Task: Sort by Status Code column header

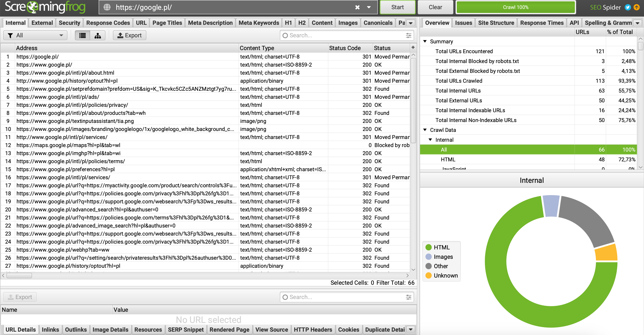Action: 350,48
